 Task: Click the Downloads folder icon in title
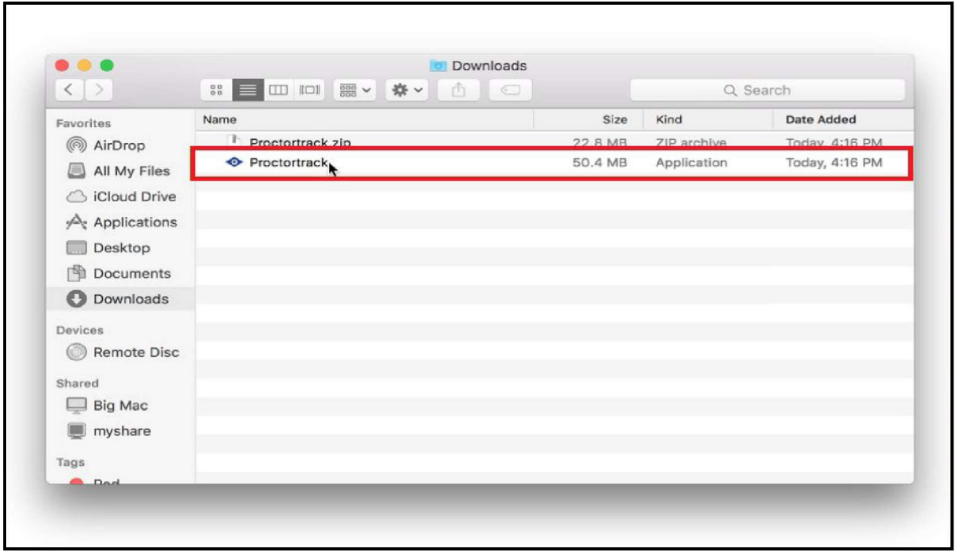pos(438,65)
